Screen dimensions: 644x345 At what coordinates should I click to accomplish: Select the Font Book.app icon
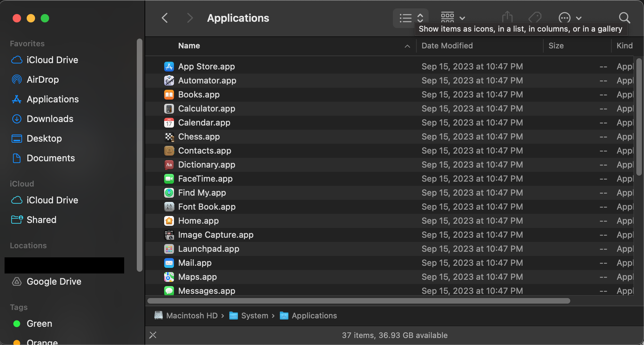(x=169, y=207)
